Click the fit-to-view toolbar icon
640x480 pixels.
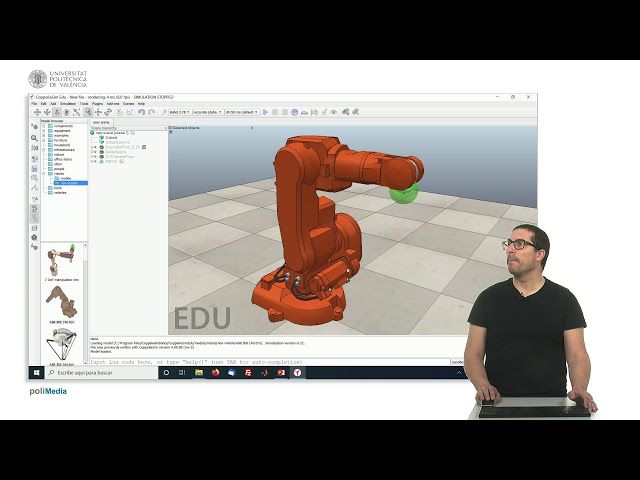[x=76, y=112]
